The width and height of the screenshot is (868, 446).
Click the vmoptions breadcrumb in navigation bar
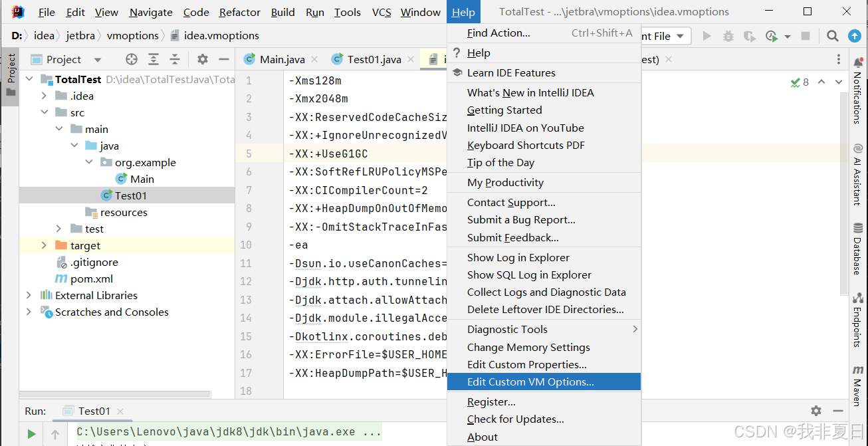pyautogui.click(x=133, y=35)
